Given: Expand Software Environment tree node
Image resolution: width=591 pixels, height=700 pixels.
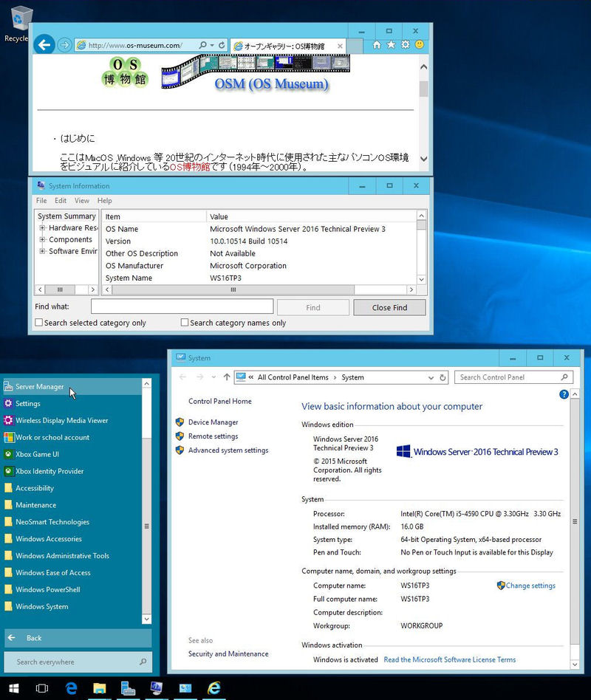Looking at the screenshot, I should click(x=42, y=251).
